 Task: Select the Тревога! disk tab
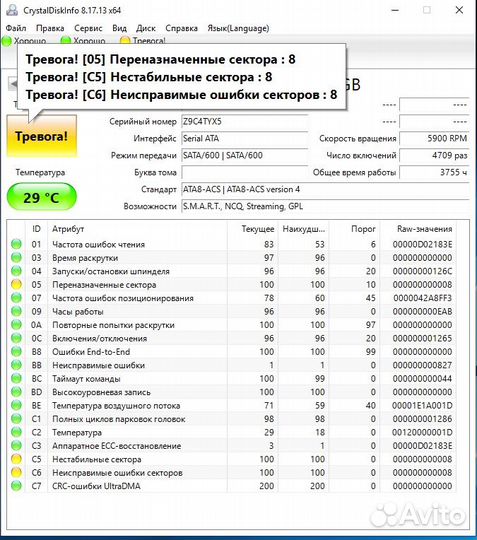tap(143, 41)
